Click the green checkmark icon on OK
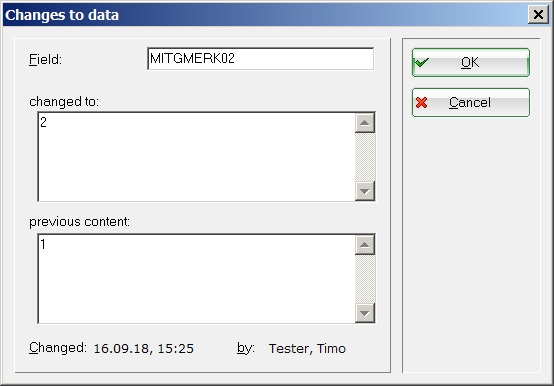 [422, 63]
